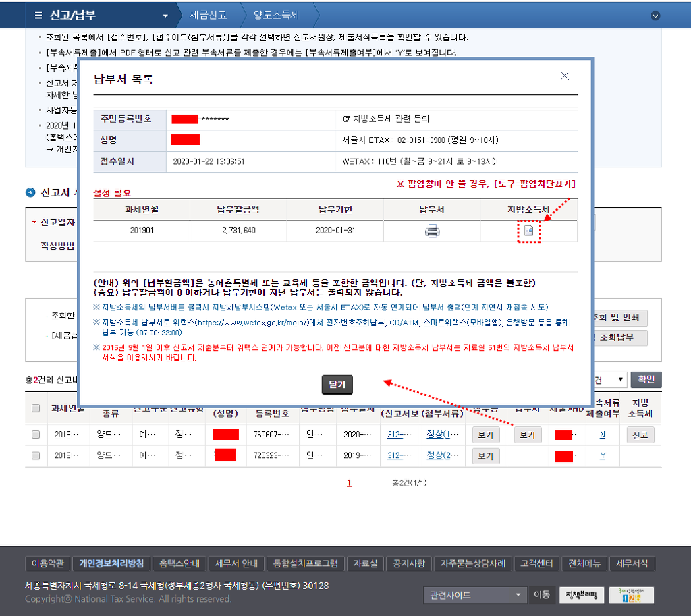Check the second row checkbox (720323)

pos(36,455)
